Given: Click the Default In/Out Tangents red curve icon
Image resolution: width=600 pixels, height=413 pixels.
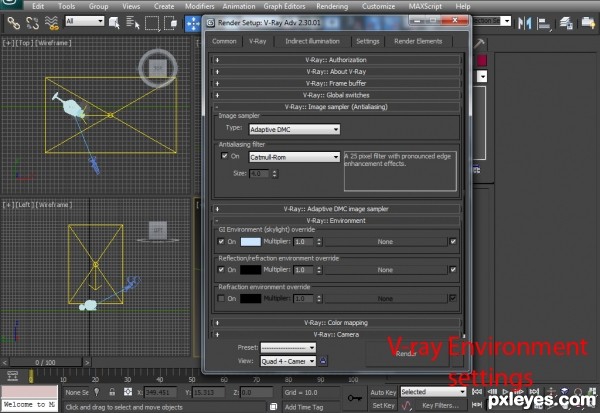Looking at the screenshot, I should pyautogui.click(x=406, y=405).
